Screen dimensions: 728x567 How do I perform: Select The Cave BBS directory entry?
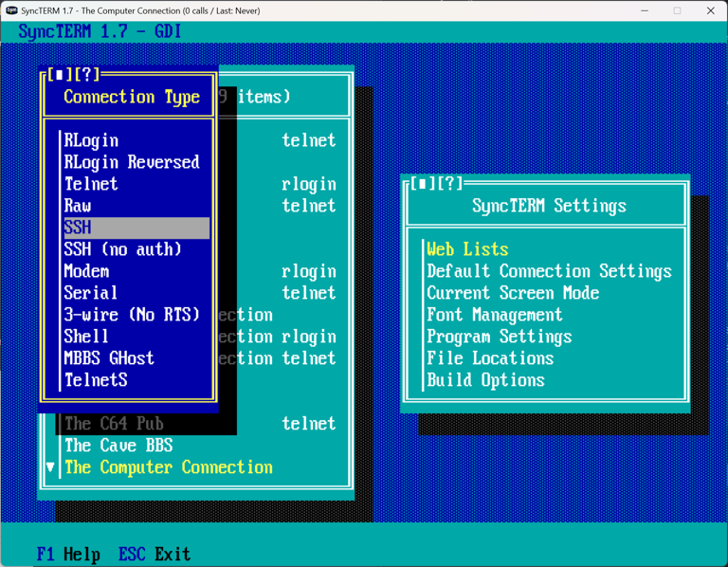pos(118,446)
